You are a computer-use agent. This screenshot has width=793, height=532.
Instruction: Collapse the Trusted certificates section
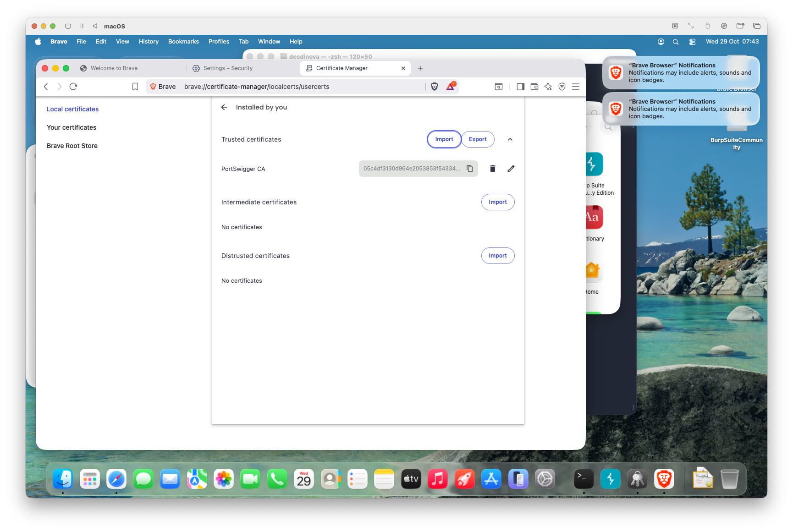(x=510, y=139)
